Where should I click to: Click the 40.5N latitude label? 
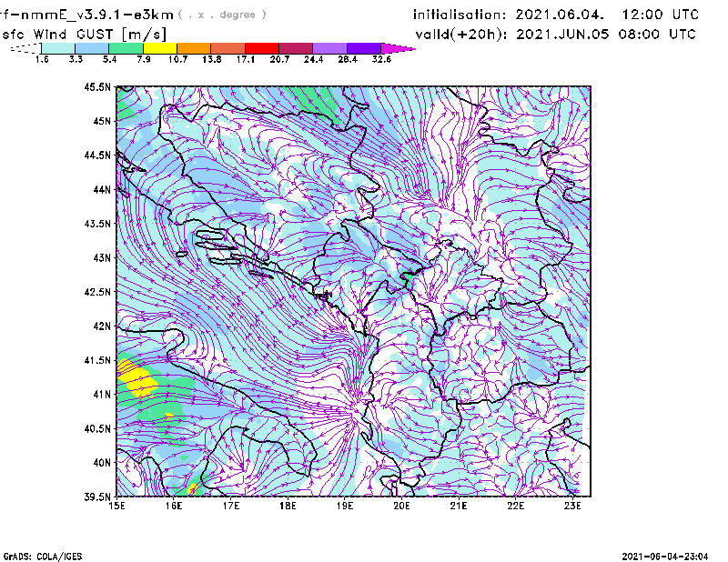click(97, 429)
